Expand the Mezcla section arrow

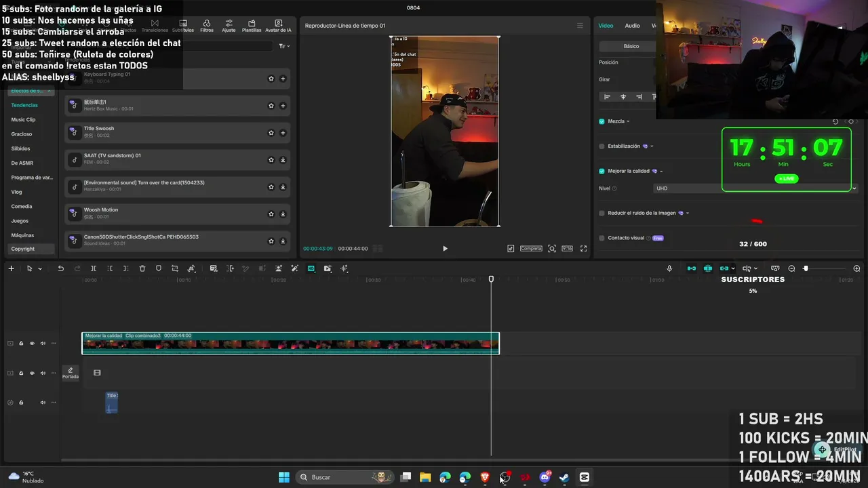pyautogui.click(x=628, y=121)
